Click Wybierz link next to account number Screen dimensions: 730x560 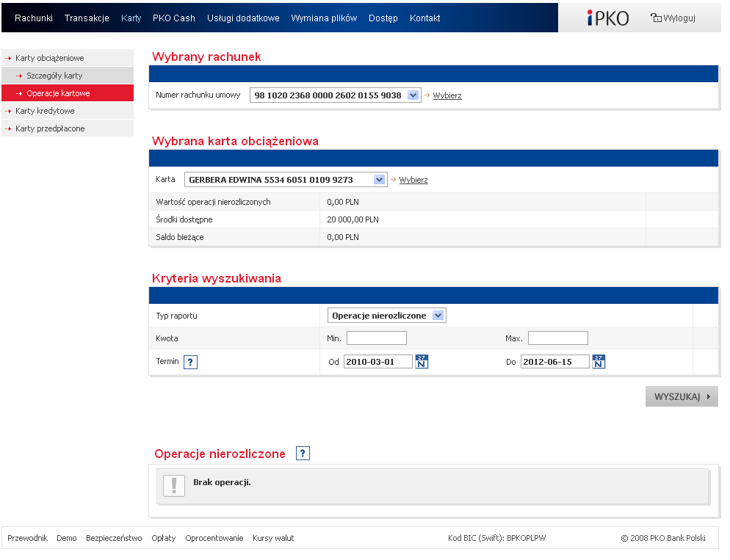(x=447, y=95)
